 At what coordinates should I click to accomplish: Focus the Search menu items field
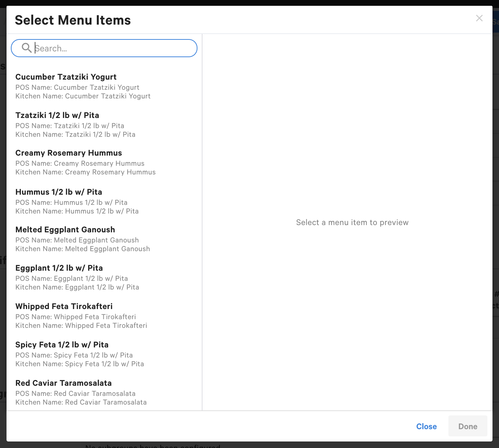point(112,48)
